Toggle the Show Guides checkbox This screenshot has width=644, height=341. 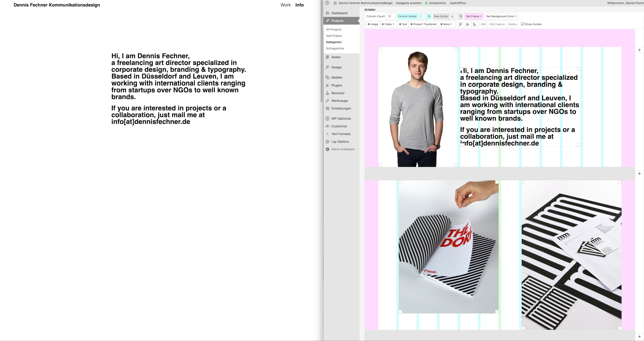point(523,24)
